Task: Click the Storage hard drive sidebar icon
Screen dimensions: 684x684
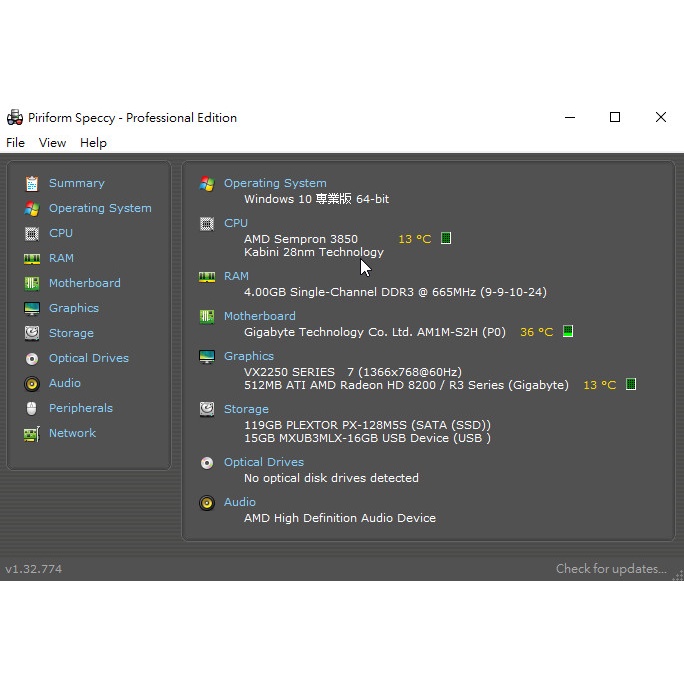Action: [32, 333]
